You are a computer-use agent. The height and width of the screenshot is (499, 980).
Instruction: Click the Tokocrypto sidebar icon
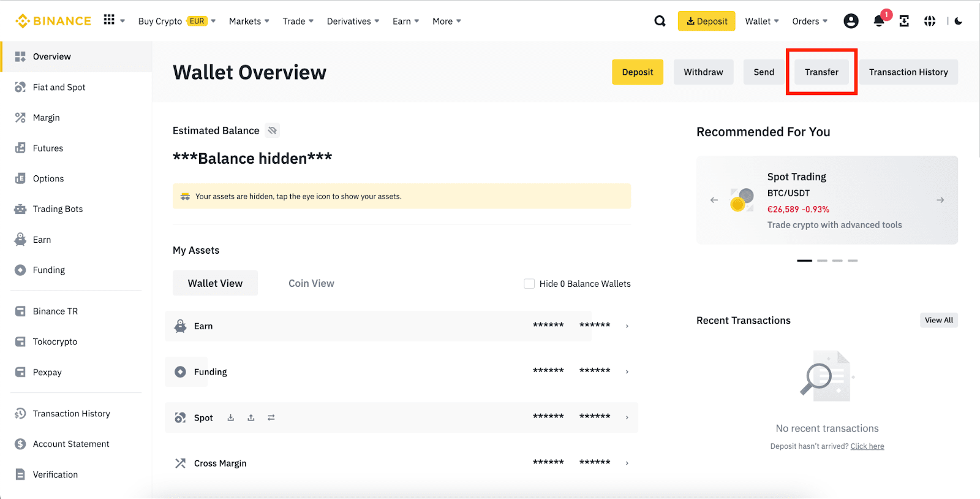point(20,341)
